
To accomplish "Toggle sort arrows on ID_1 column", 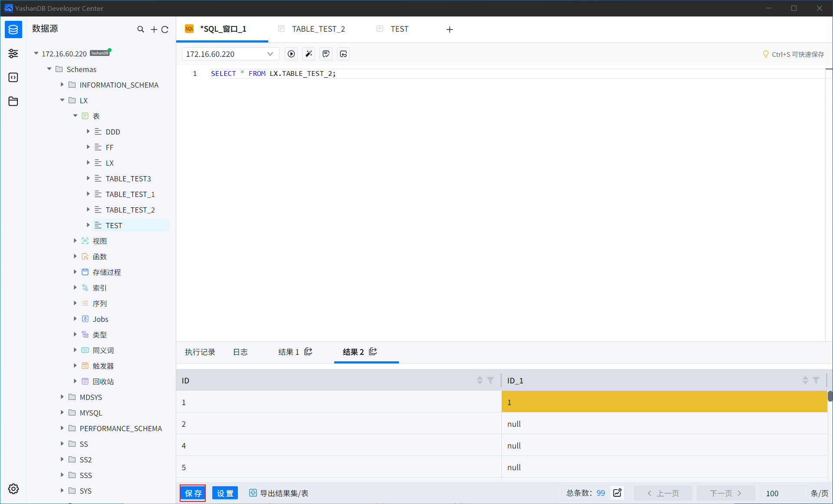I will [x=805, y=380].
